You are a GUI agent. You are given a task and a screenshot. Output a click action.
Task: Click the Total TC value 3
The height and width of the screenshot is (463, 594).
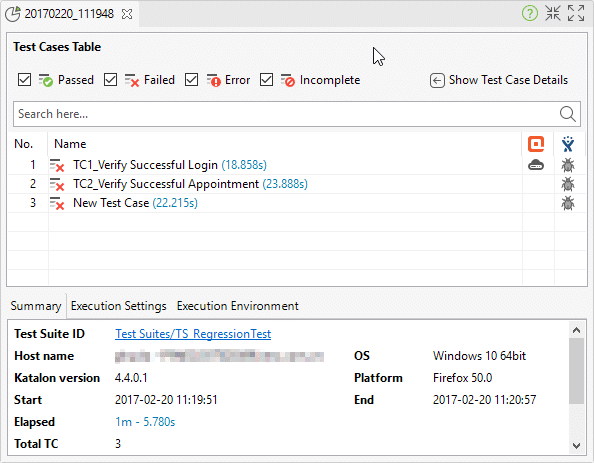(x=118, y=444)
